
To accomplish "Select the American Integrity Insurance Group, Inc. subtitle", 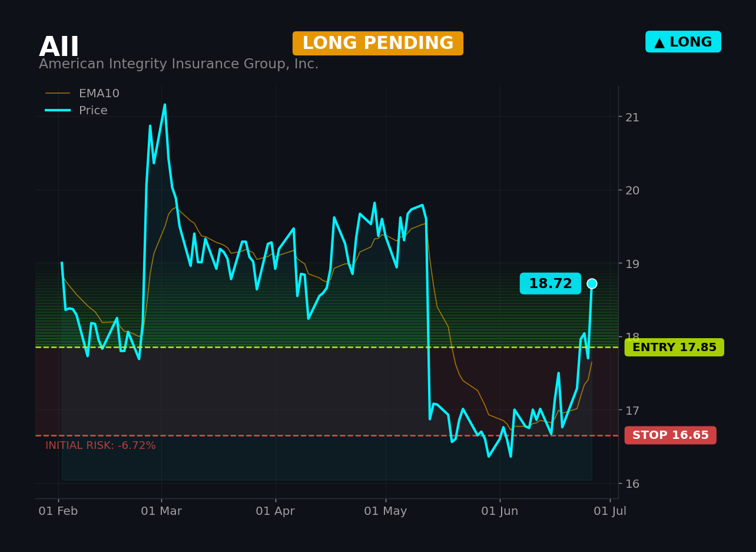I will pyautogui.click(x=179, y=64).
